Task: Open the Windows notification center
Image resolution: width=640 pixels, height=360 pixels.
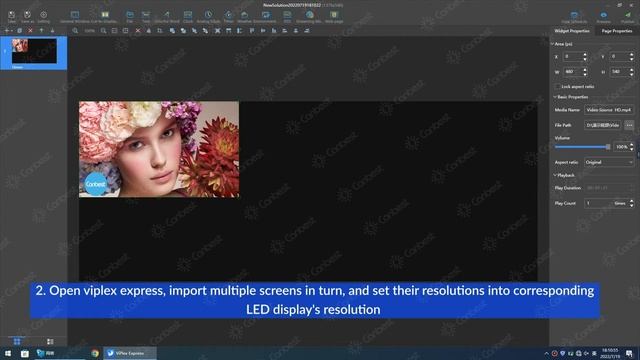Action: (x=629, y=353)
